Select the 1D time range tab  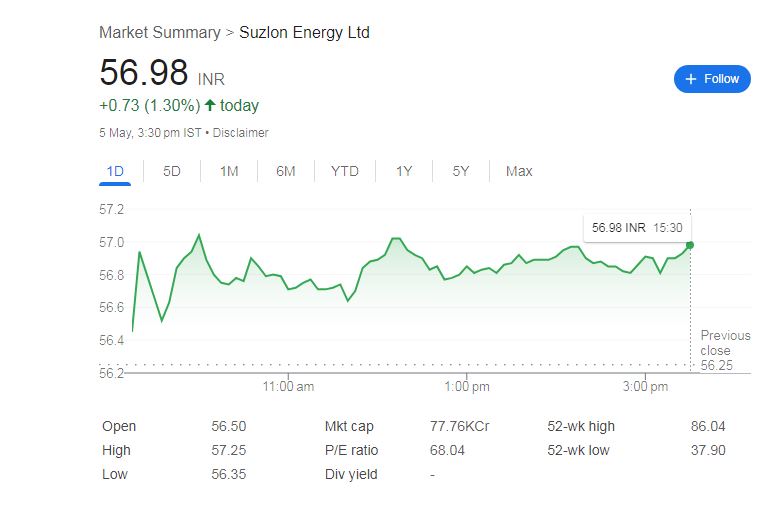[115, 172]
